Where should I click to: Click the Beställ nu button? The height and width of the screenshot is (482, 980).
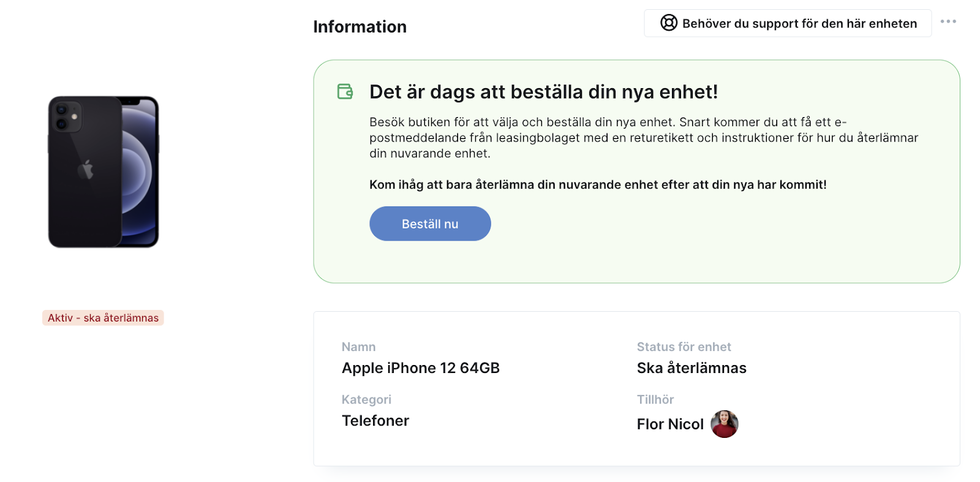(430, 224)
